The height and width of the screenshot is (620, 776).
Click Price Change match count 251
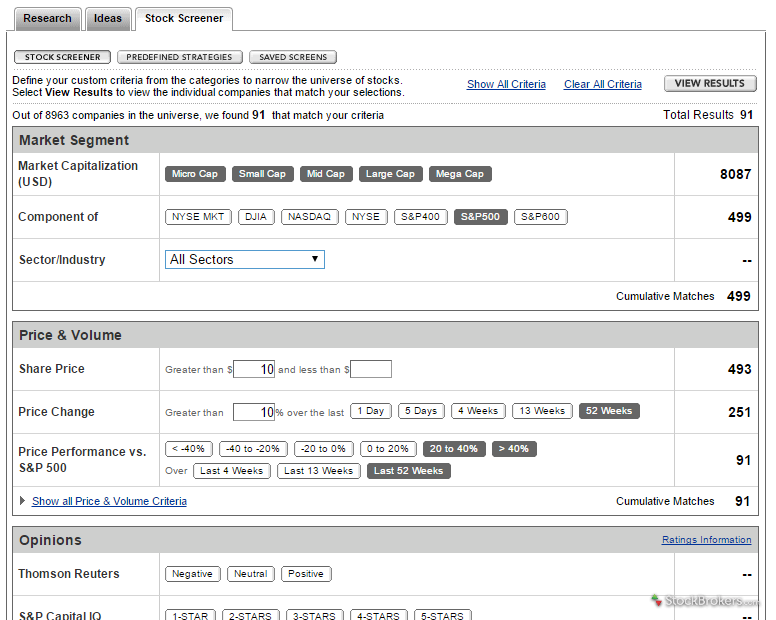[x=739, y=412]
